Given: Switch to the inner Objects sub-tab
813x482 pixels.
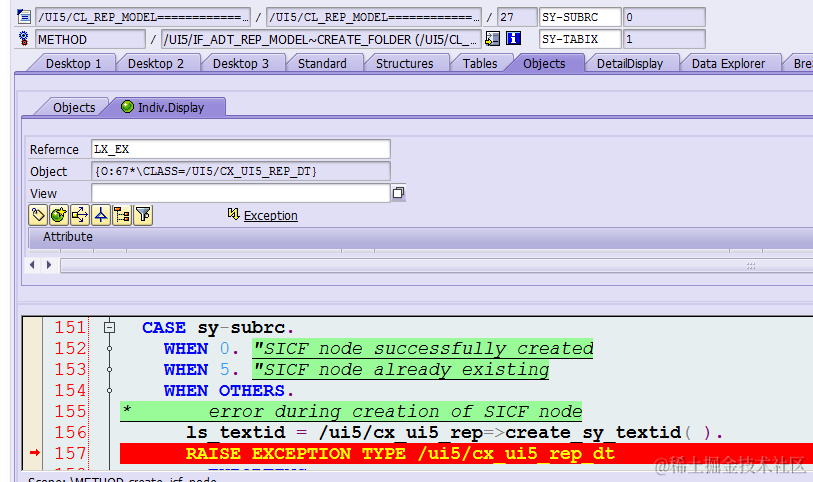Looking at the screenshot, I should tap(74, 107).
